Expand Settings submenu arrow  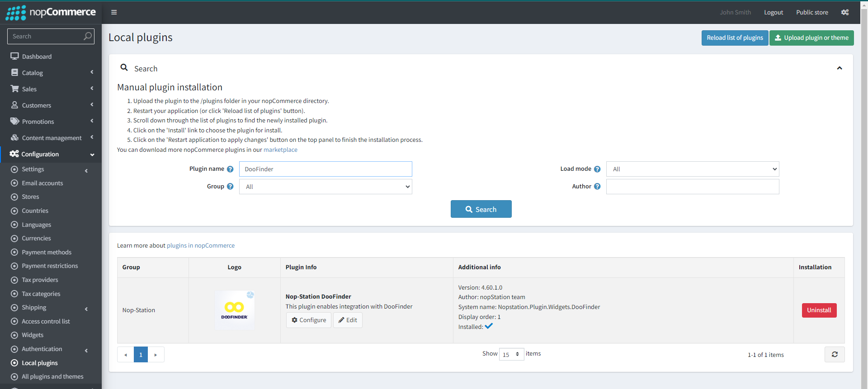[x=86, y=171]
